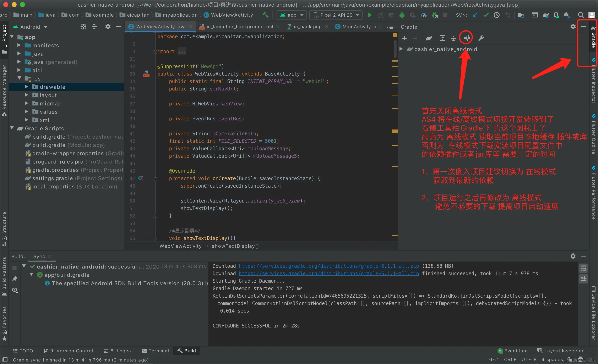Switch to ic_back.png editor tab
Screen dimensions: 598x364
[307, 27]
